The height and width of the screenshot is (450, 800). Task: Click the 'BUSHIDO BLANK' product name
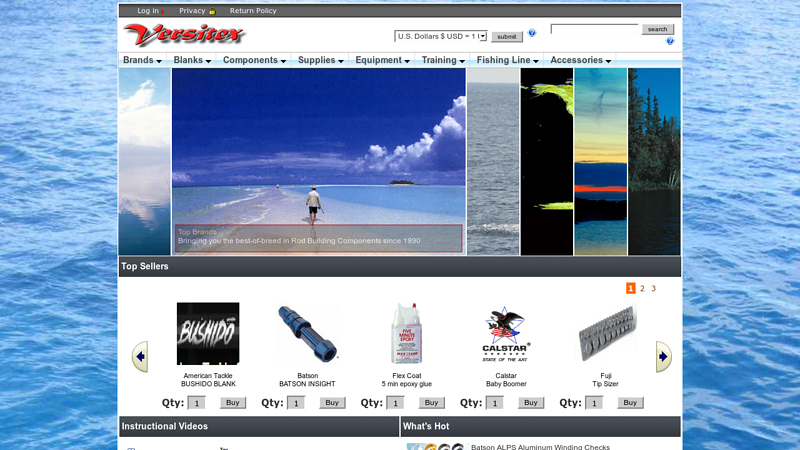(x=208, y=384)
